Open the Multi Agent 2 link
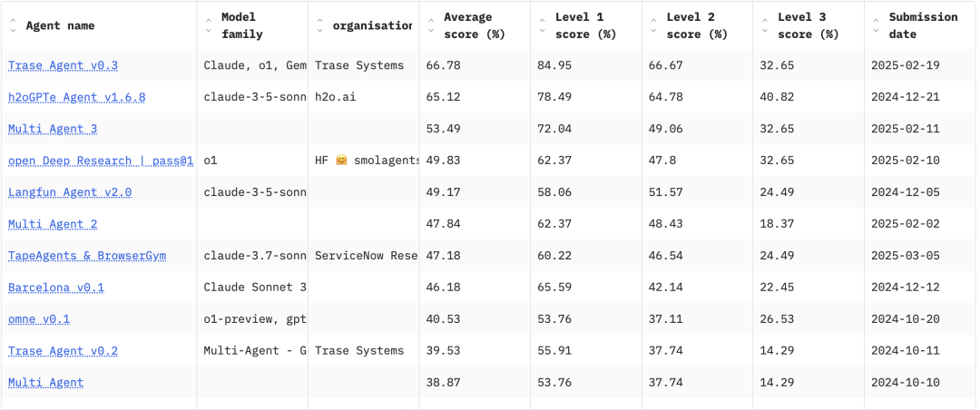The height and width of the screenshot is (410, 980). [x=53, y=224]
